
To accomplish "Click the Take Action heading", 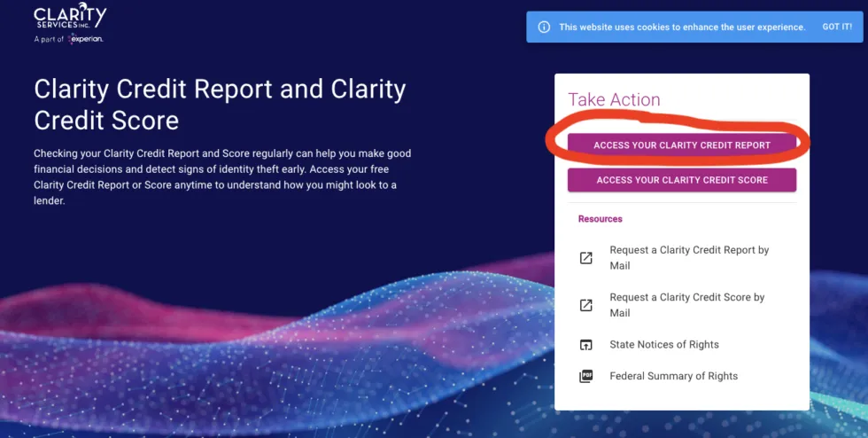I will coord(614,100).
